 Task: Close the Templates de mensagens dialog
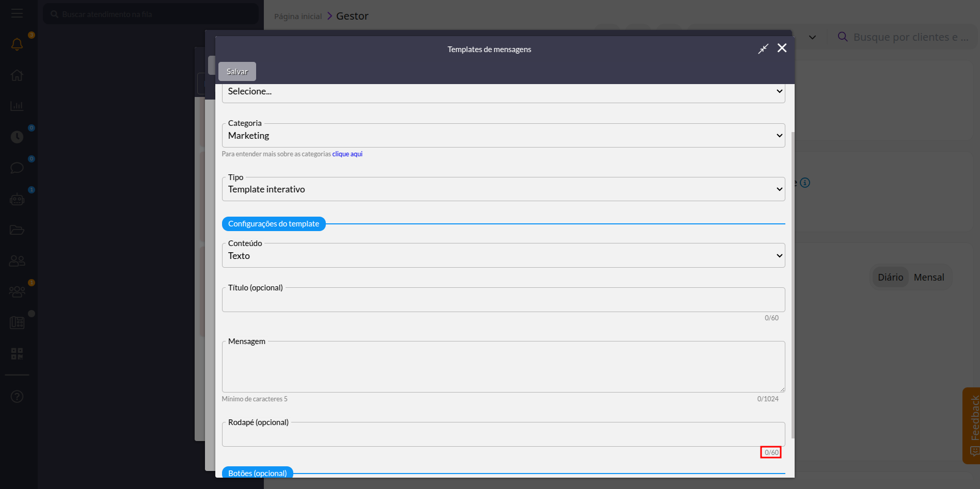click(782, 48)
